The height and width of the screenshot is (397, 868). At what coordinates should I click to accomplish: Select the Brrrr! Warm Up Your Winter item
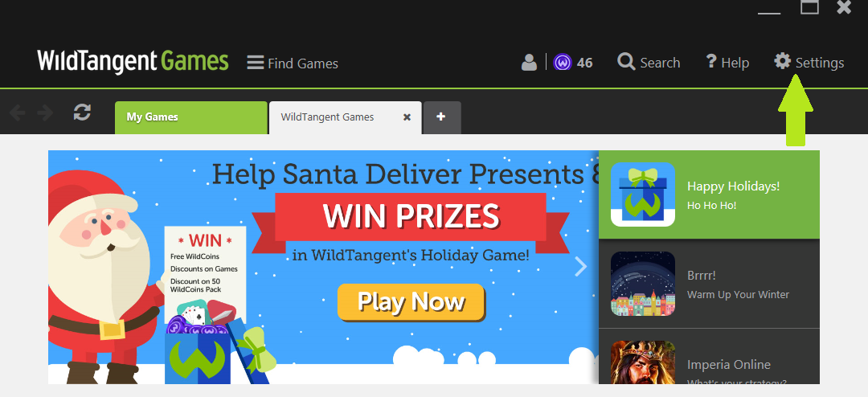pos(709,284)
